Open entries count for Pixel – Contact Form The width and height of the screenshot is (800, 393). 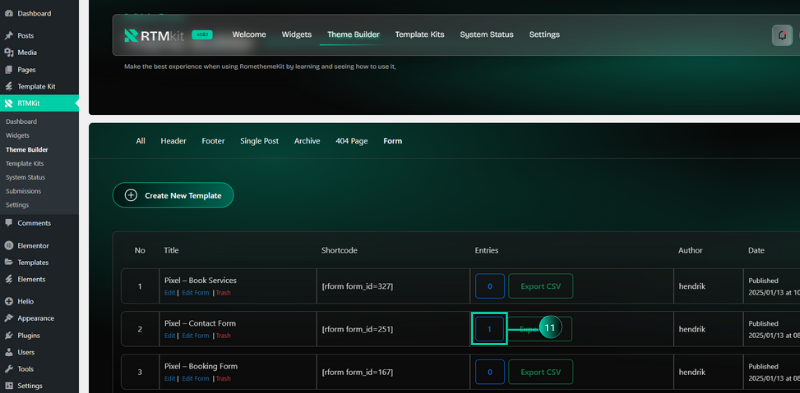pyautogui.click(x=489, y=329)
